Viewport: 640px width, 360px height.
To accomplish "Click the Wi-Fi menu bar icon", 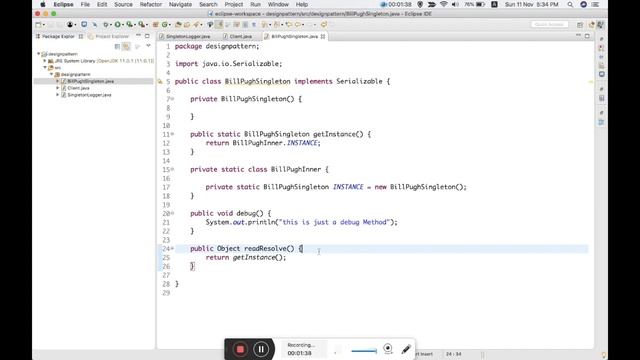I will click(x=444, y=4).
